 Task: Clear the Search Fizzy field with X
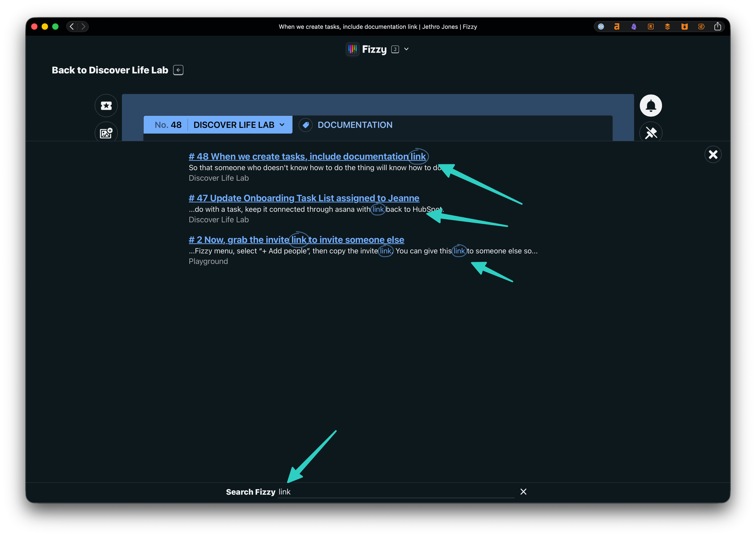(x=523, y=492)
